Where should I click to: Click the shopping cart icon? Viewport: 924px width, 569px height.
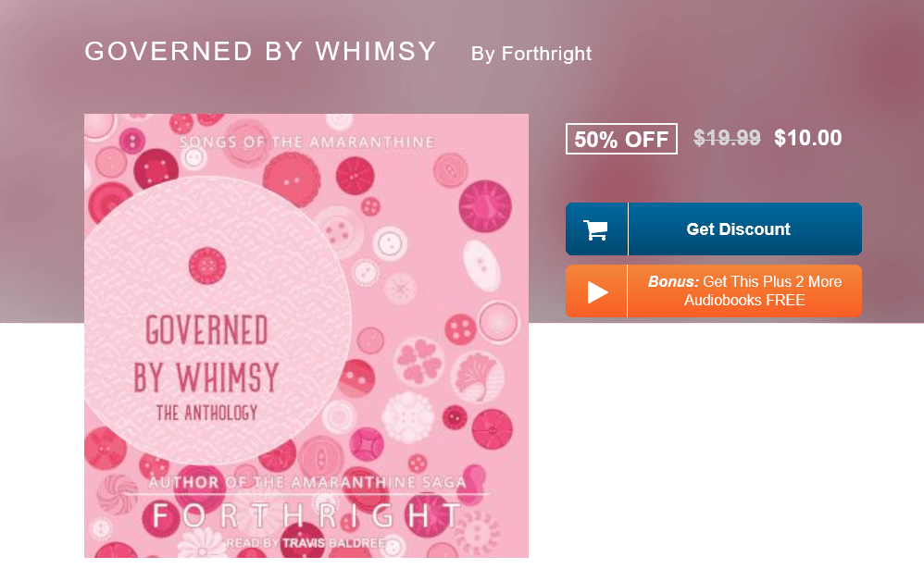pos(595,229)
